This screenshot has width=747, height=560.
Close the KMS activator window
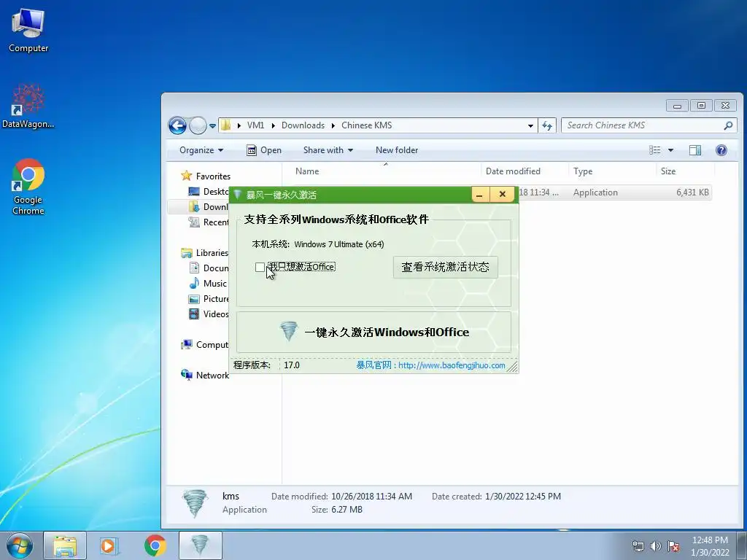[502, 195]
